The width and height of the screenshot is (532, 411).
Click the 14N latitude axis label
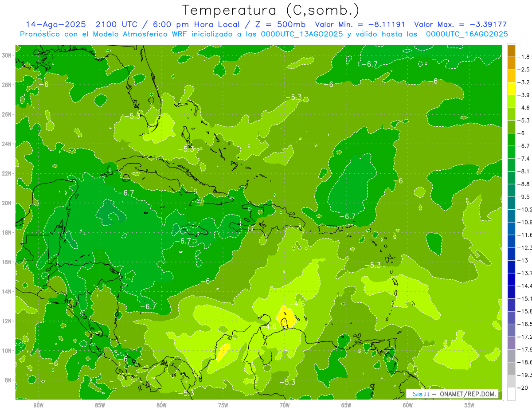click(x=7, y=291)
